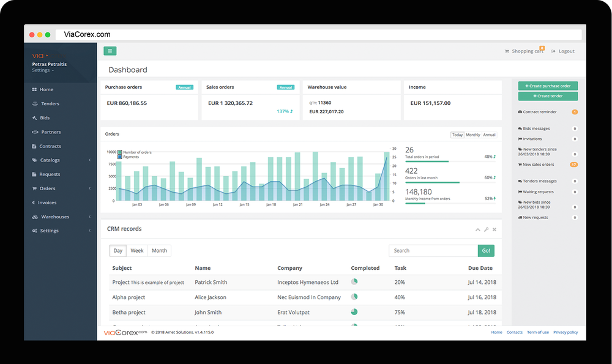Open New requests in right panel
This screenshot has width=612, height=364.
(x=535, y=217)
